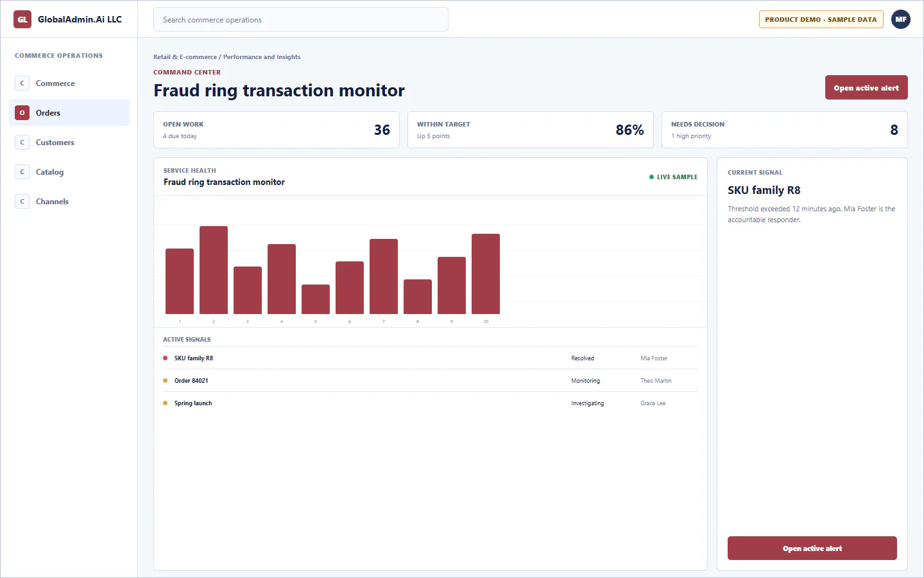The width and height of the screenshot is (924, 578).
Task: Click Open active alert button beside page title
Action: [866, 88]
